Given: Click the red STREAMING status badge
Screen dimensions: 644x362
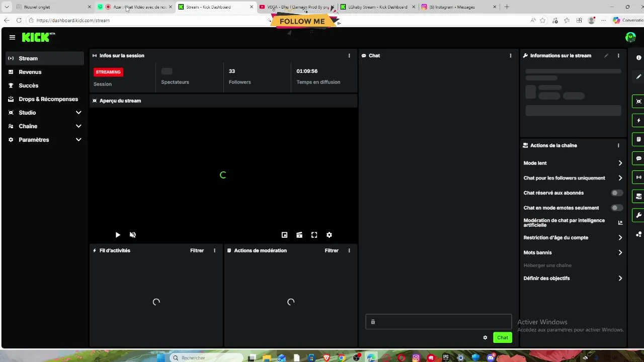Looking at the screenshot, I should pyautogui.click(x=108, y=72).
